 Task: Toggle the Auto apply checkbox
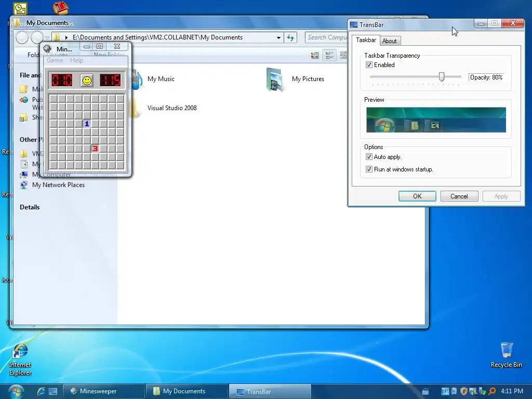coord(369,157)
